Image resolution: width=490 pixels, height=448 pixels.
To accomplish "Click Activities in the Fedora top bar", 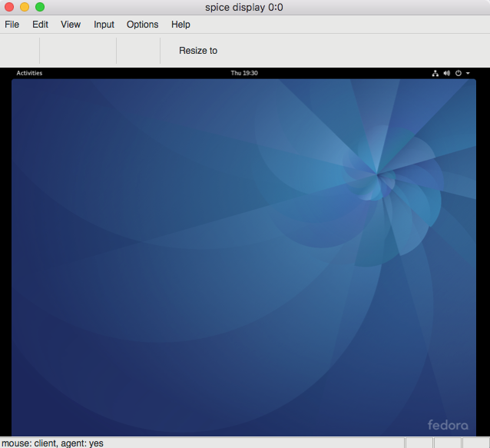I will pyautogui.click(x=29, y=73).
